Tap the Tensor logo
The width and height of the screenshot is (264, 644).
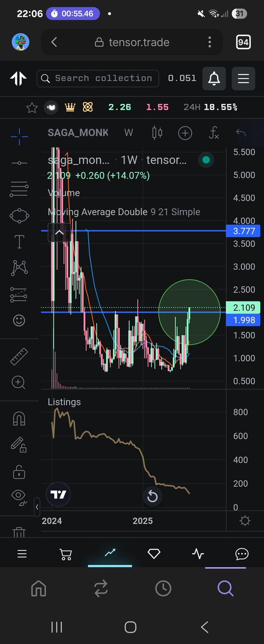(18, 78)
